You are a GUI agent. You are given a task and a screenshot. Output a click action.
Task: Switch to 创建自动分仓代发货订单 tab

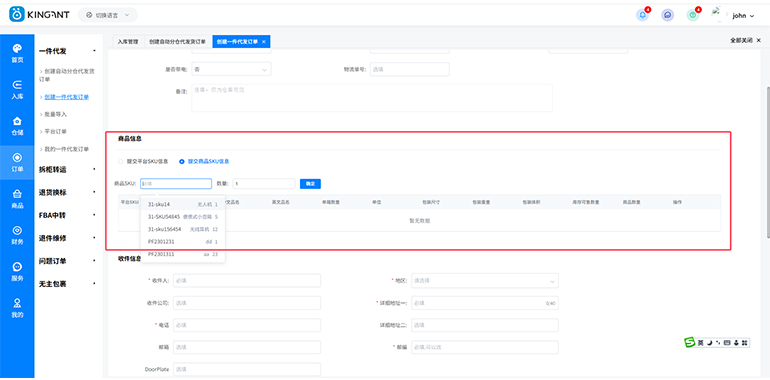[177, 42]
